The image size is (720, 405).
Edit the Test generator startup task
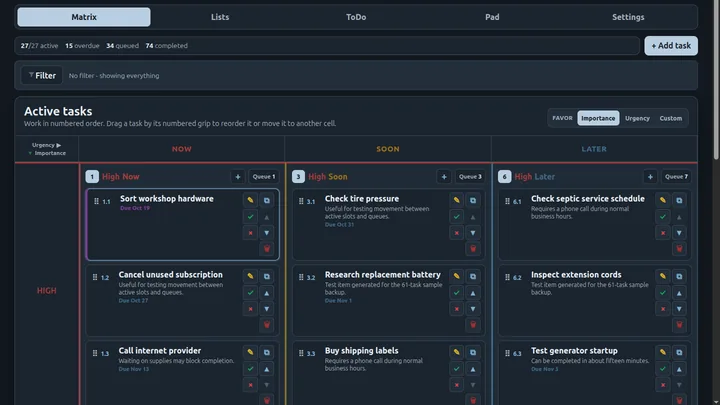663,352
